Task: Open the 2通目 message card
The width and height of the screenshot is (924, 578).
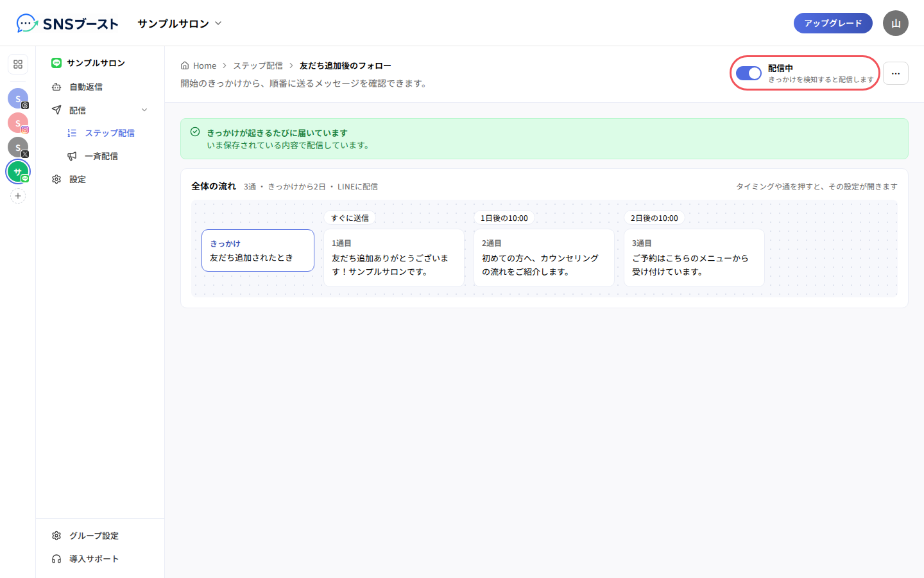Action: pyautogui.click(x=544, y=258)
